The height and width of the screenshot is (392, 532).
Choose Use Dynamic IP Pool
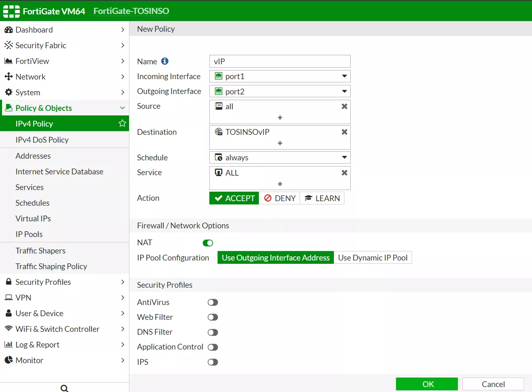(x=373, y=258)
